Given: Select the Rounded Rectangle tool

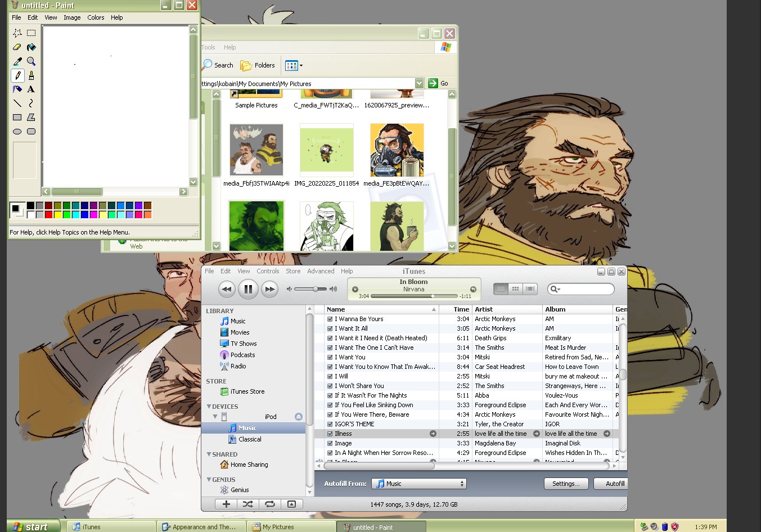Looking at the screenshot, I should coord(31,131).
